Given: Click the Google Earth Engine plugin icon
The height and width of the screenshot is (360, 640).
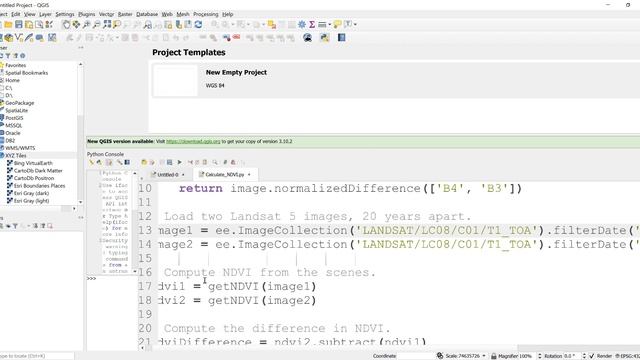Looking at the screenshot, I should pyautogui.click(x=308, y=38).
